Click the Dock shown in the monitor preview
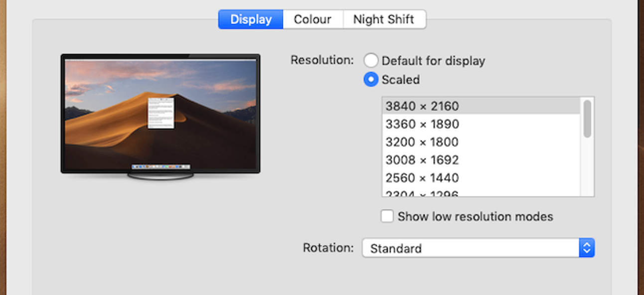Viewport: 644px width, 295px height. coord(160,165)
